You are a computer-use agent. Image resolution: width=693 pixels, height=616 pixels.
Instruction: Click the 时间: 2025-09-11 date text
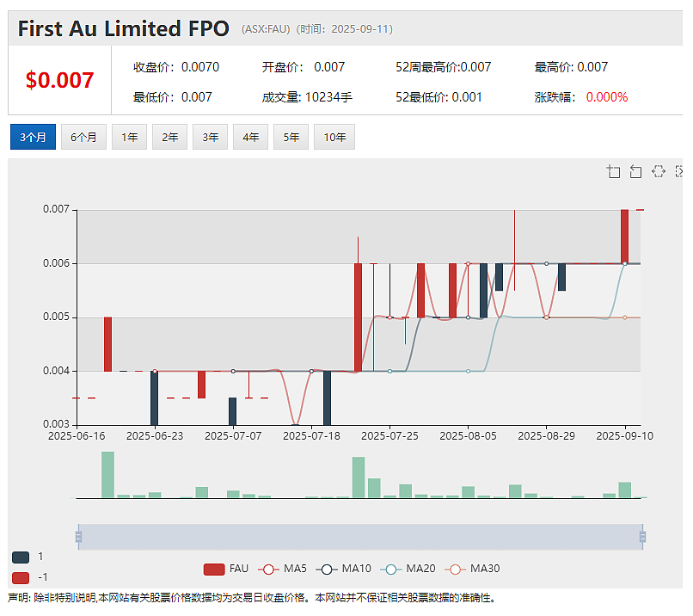pos(344,29)
